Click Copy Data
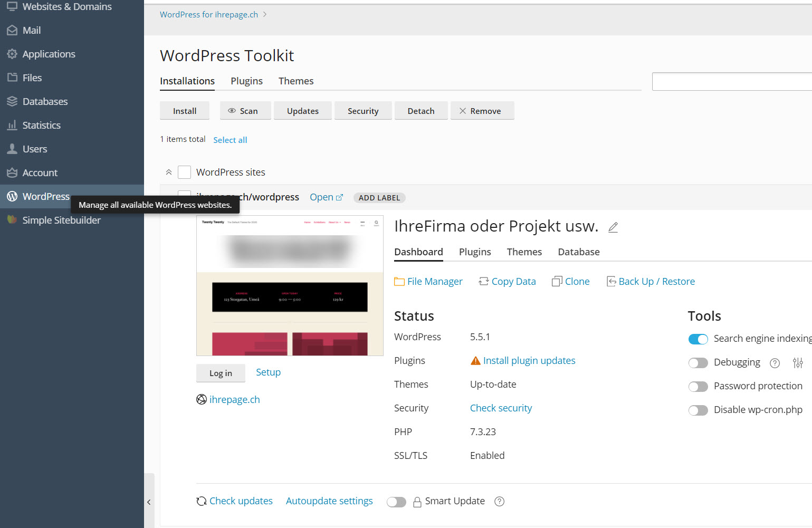 pos(507,282)
